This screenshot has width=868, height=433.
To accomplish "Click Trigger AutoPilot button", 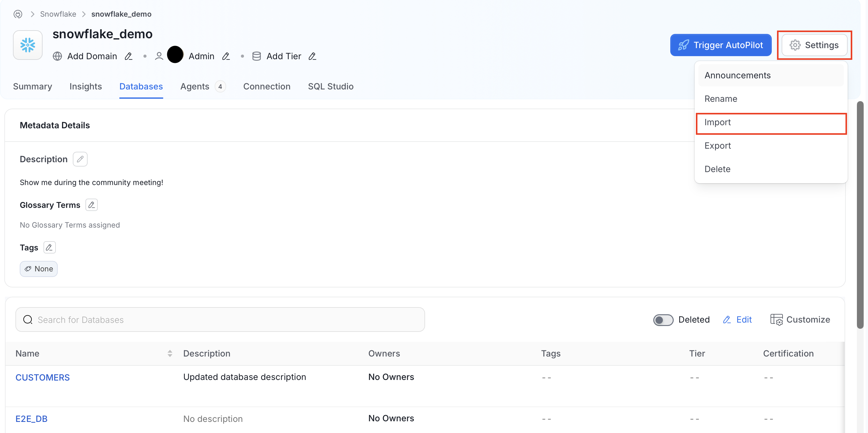I will click(x=721, y=45).
